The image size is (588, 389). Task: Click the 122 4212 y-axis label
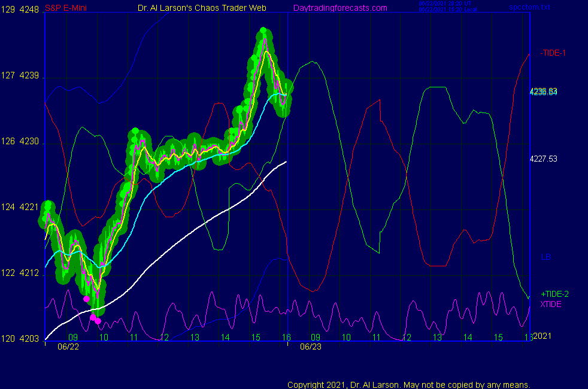tap(20, 273)
